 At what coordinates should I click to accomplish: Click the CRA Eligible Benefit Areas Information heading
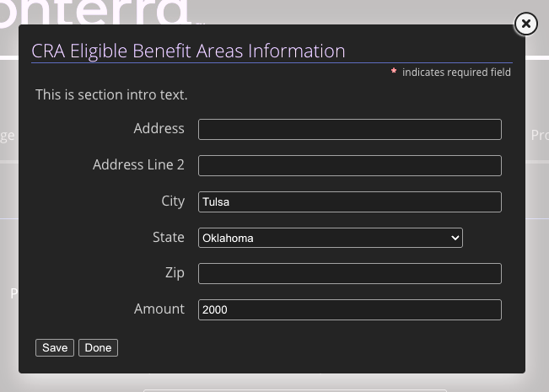click(x=188, y=51)
